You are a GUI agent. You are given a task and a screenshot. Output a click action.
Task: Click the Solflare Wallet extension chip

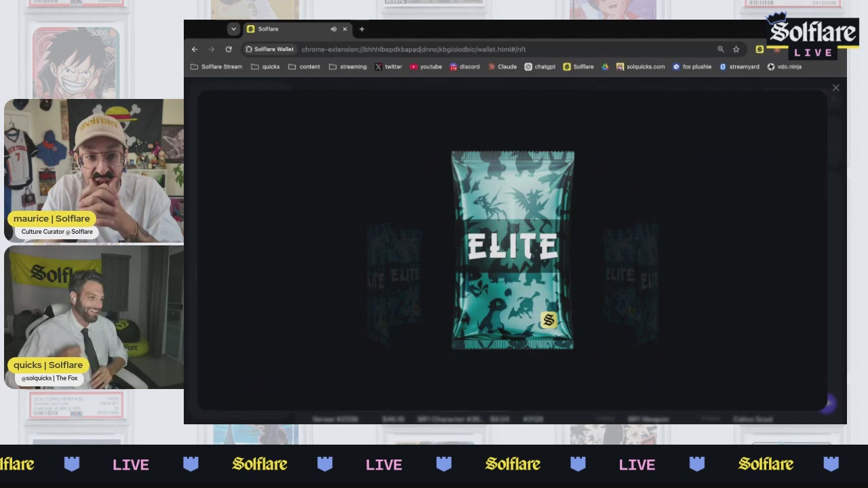(x=269, y=49)
